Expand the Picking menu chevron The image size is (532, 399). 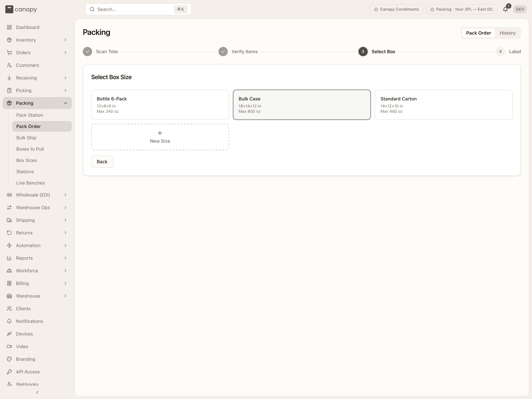click(65, 90)
